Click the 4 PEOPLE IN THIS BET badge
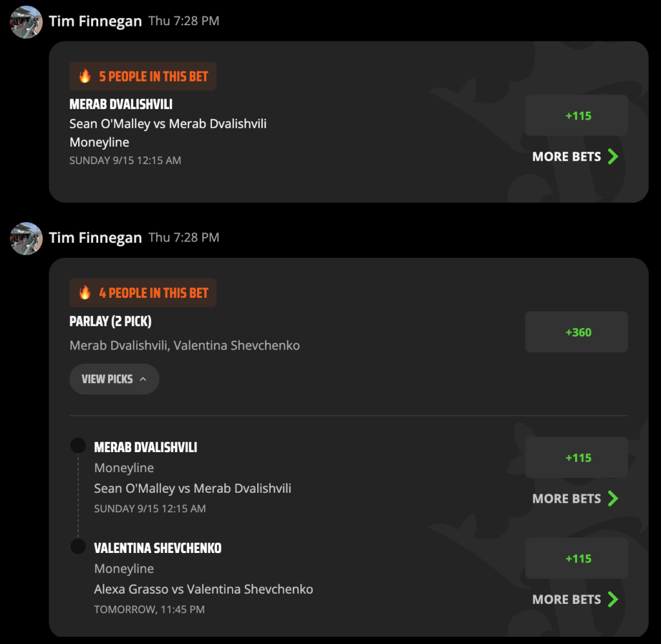The image size is (661, 644). point(143,293)
